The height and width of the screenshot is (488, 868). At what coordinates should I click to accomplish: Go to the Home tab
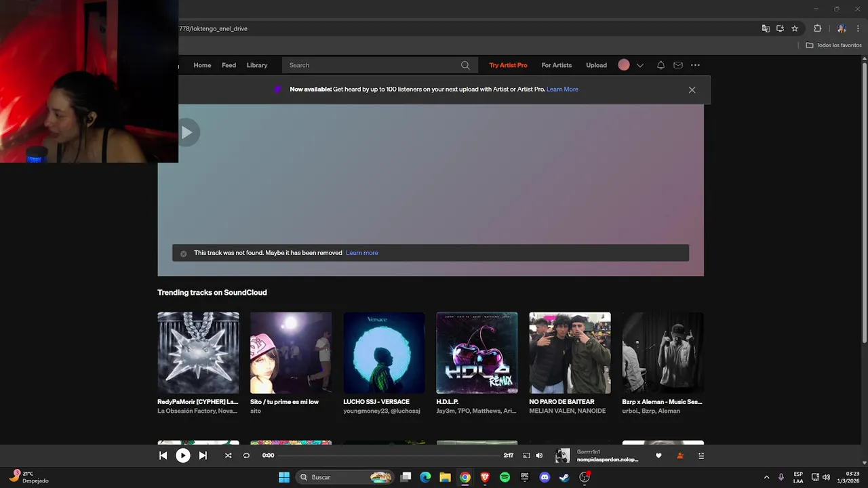coord(202,65)
